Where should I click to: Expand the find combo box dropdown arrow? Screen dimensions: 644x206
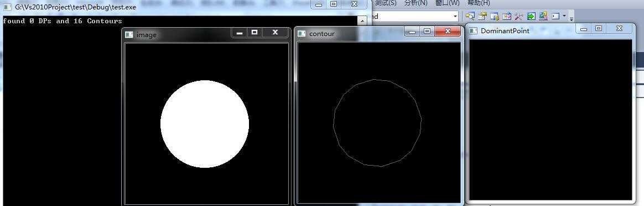pyautogui.click(x=455, y=17)
